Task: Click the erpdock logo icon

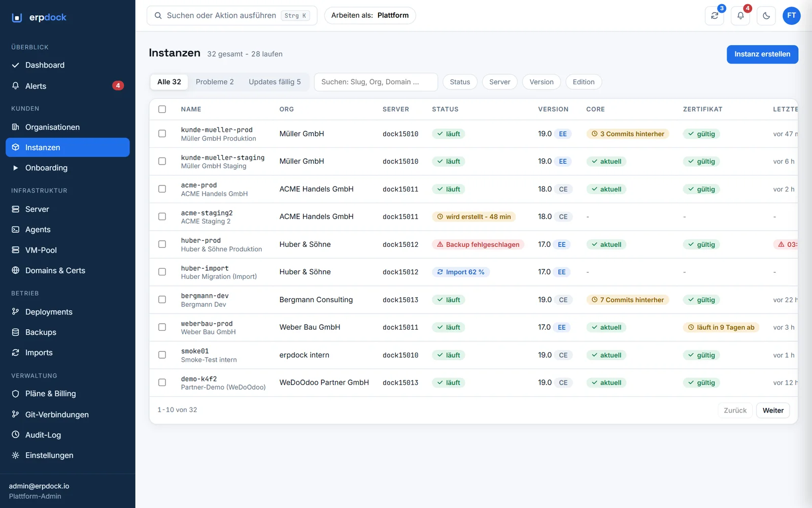Action: click(x=17, y=18)
